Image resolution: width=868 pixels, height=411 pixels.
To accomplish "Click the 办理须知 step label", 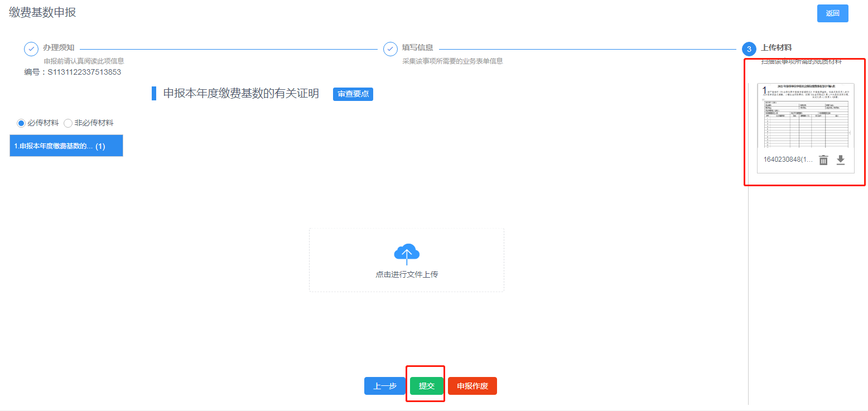I will click(x=59, y=47).
